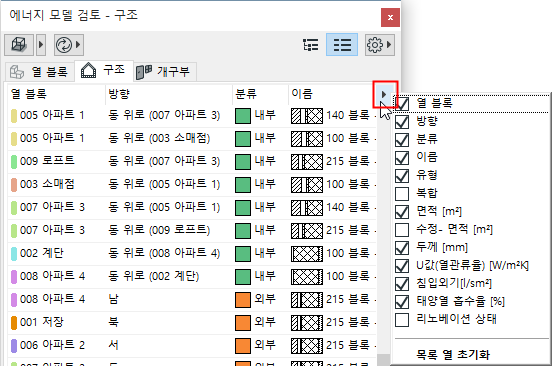The image size is (552, 366).
Task: Toggle the 두께 [mm] column checkbox
Action: (402, 248)
